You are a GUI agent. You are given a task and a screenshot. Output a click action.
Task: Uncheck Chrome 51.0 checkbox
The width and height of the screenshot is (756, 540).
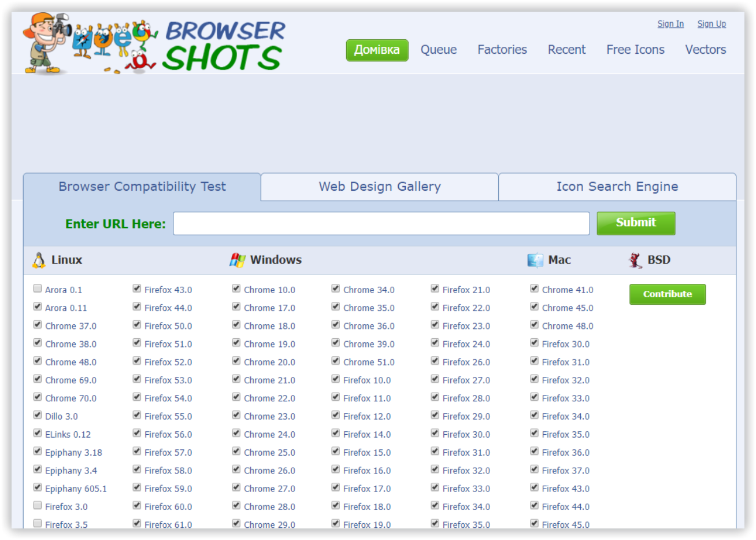tap(336, 361)
